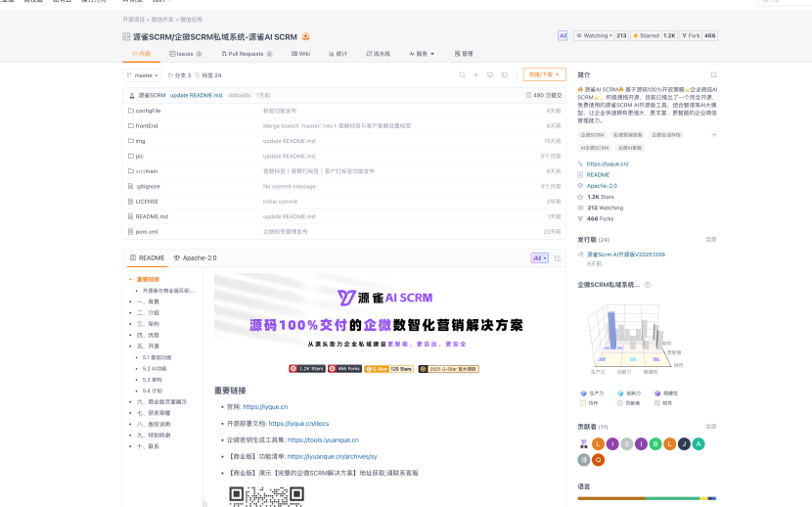Click the help question mark beside 企微SCRM私域系统
This screenshot has width=812, height=507.
[648, 285]
